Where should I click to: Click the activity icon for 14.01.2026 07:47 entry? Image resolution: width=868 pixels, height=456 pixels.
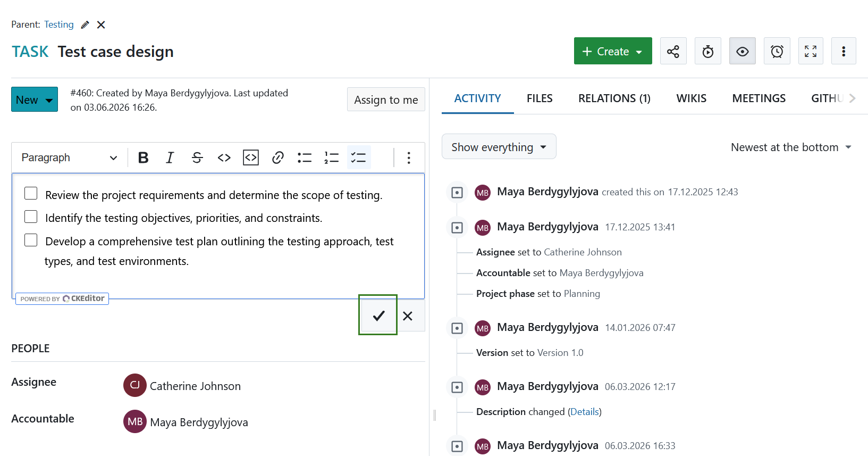[x=457, y=328]
